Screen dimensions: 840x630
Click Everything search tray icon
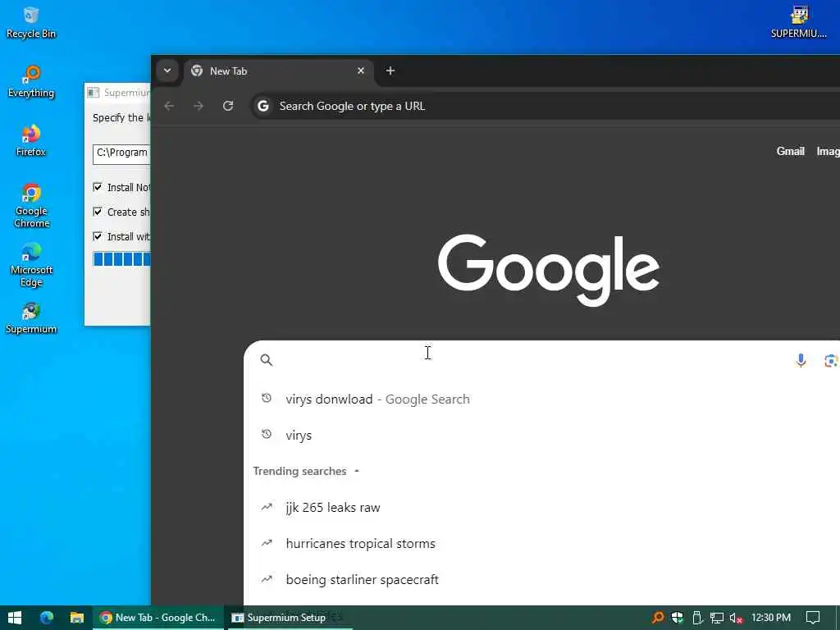[658, 618]
